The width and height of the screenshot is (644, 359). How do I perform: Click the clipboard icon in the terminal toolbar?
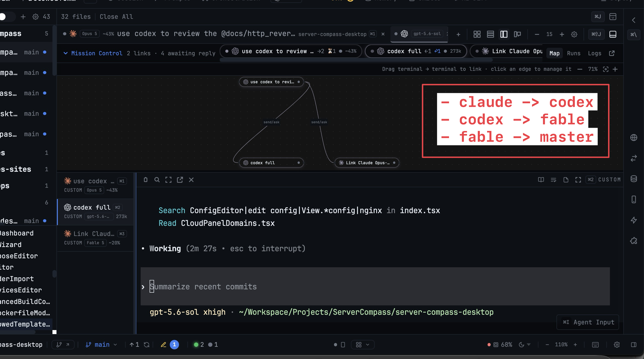tap(146, 180)
